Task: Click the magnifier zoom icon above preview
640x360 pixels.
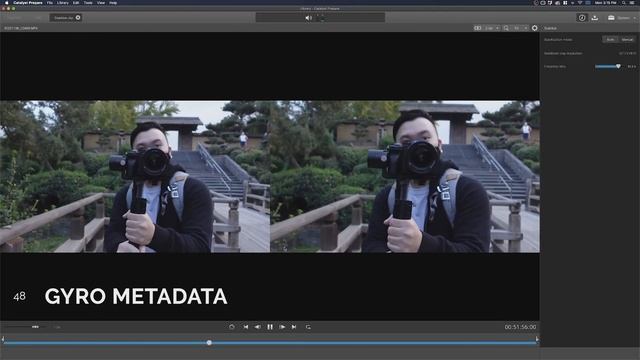Action: click(506, 28)
